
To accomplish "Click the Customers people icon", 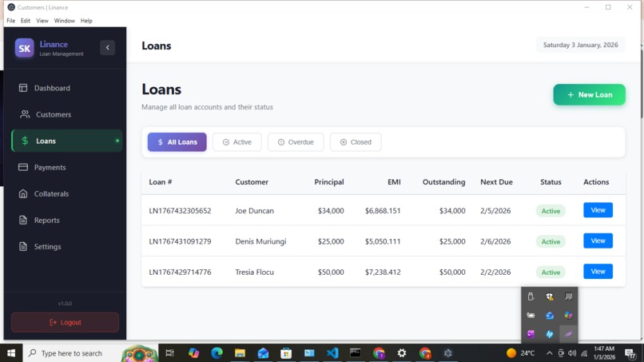I will (x=25, y=114).
